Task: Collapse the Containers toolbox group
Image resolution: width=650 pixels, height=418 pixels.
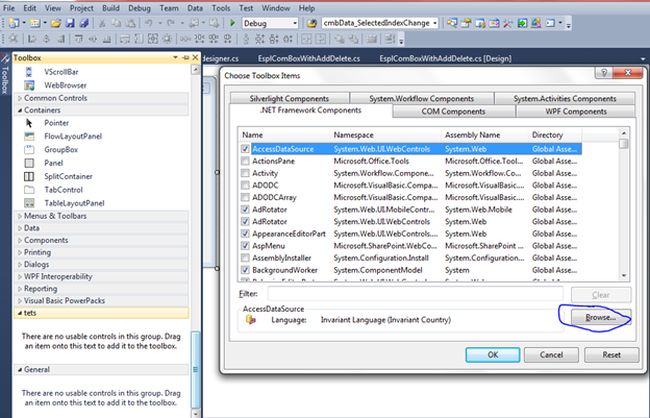Action: click(x=19, y=110)
